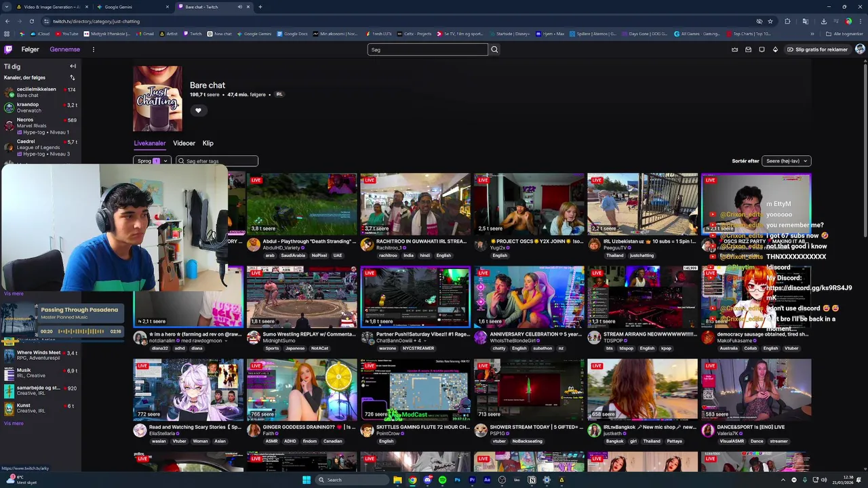The image size is (868, 488).
Task: Mute the Bare chat - Twitch tab audio
Action: click(x=239, y=7)
